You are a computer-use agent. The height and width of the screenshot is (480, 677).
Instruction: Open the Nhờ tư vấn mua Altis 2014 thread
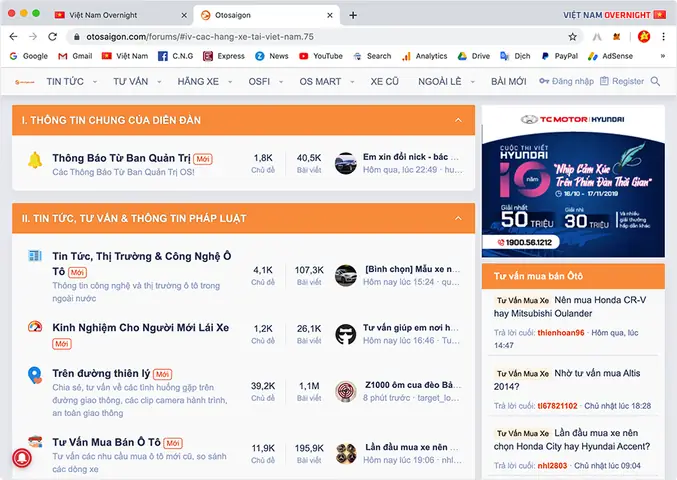click(567, 379)
